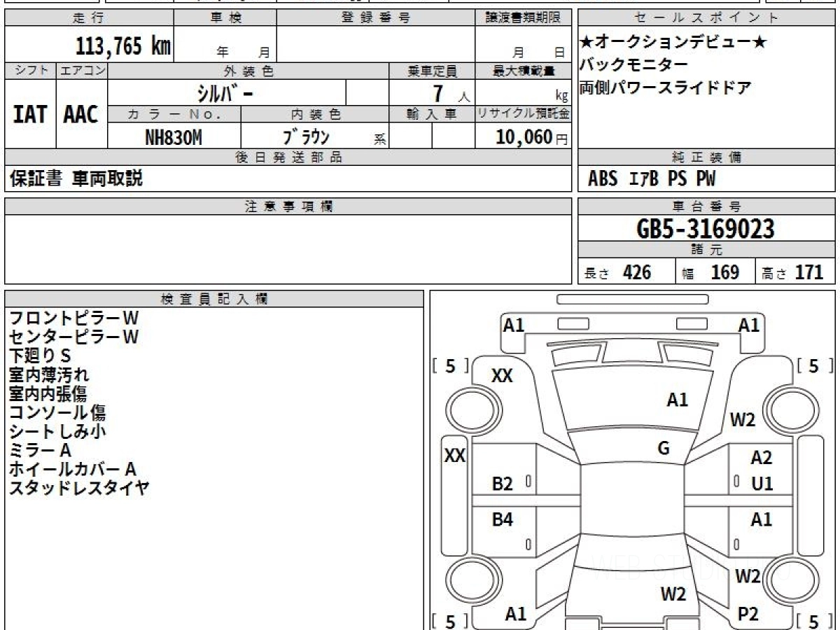Select the mileage value 113,765 km
Viewport: 840px width, 630px height.
[123, 47]
